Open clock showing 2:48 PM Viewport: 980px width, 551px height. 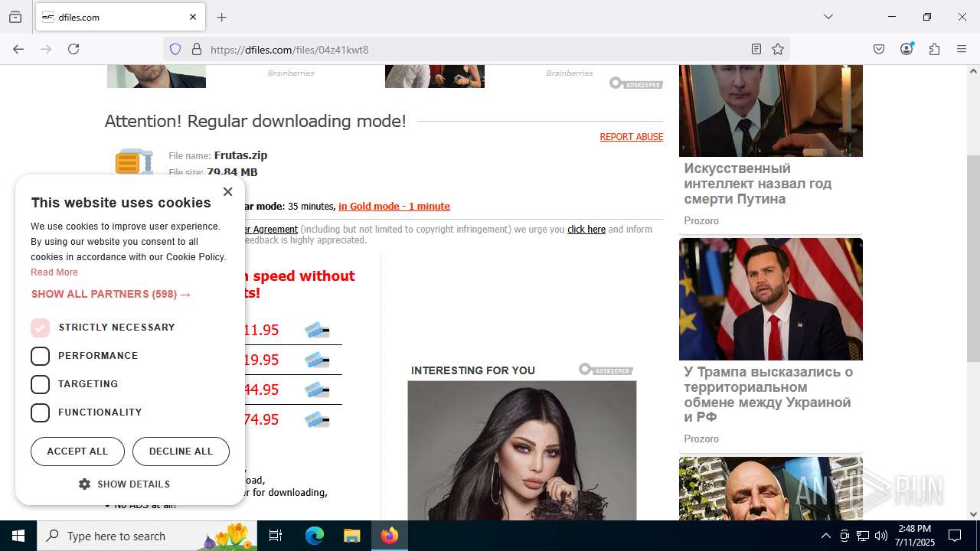914,536
